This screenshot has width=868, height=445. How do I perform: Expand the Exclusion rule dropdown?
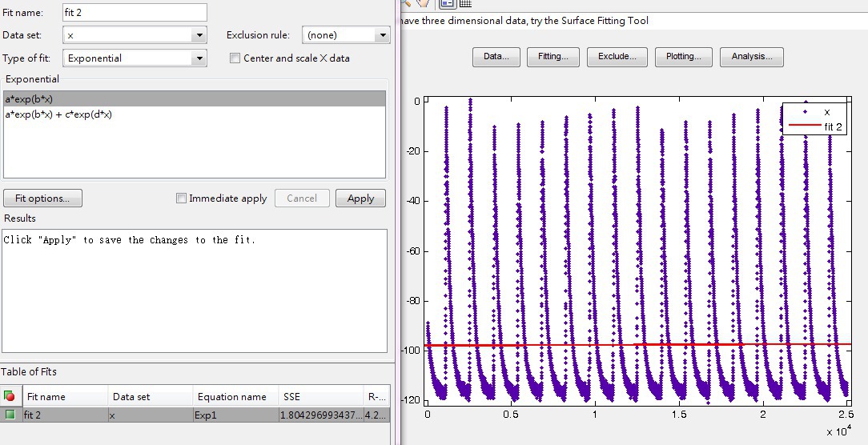coord(382,35)
